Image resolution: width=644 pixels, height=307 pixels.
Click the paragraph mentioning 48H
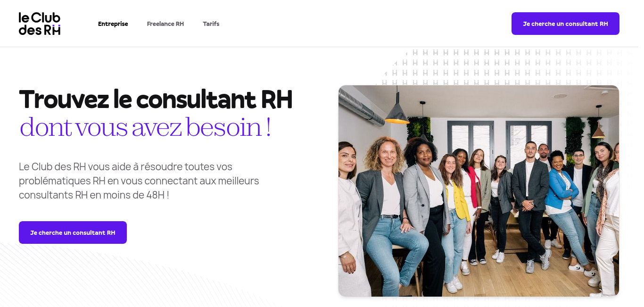[x=139, y=181]
